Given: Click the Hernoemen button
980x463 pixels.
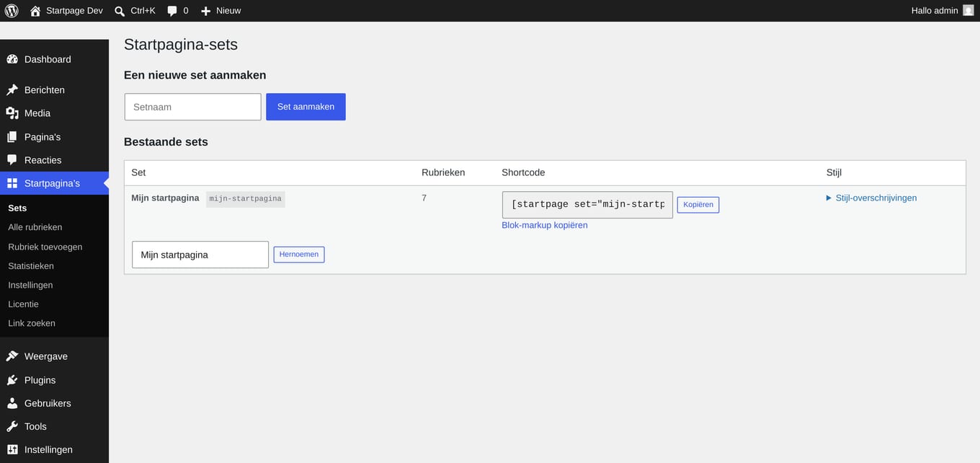Looking at the screenshot, I should tap(298, 255).
